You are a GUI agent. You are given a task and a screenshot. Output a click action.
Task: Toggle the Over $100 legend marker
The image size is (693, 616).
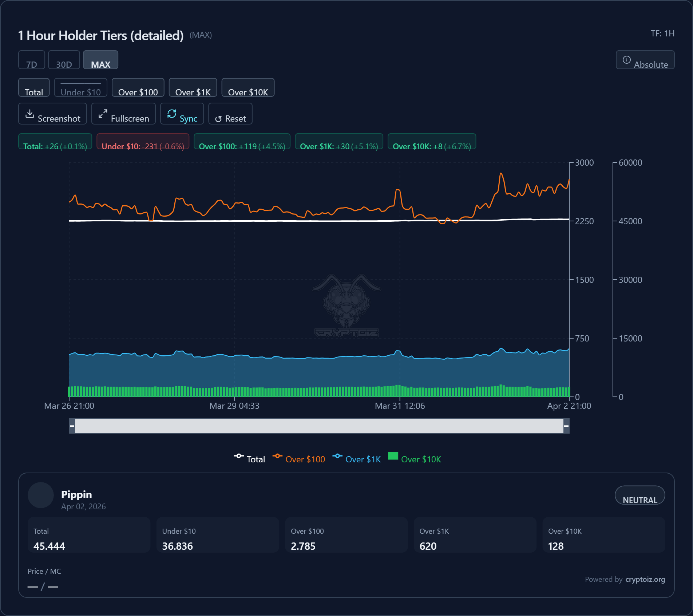(x=277, y=456)
